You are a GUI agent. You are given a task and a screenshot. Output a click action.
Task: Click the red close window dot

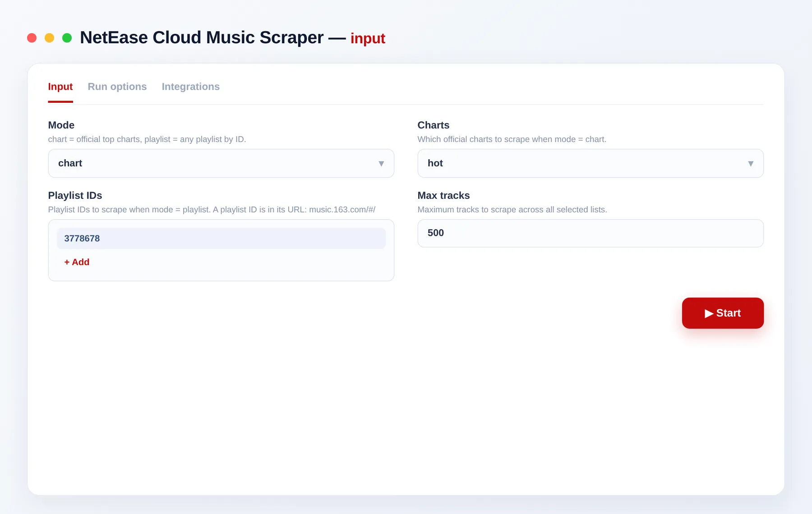coord(32,38)
